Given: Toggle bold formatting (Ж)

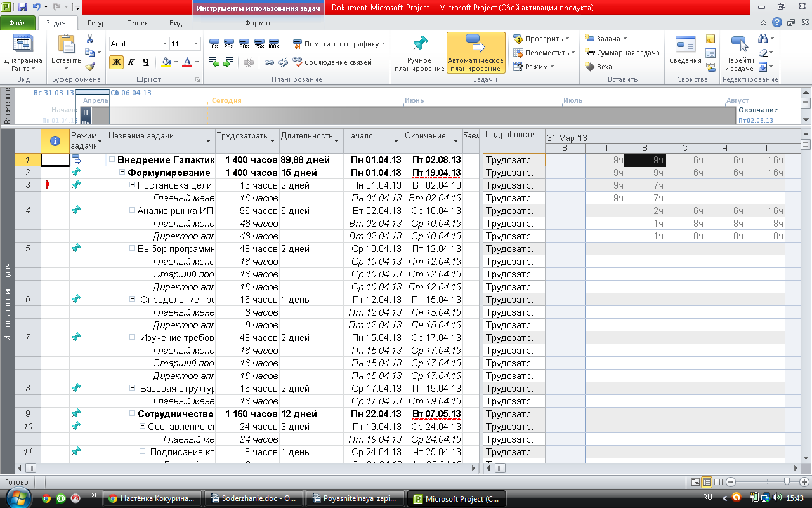Looking at the screenshot, I should click(116, 62).
